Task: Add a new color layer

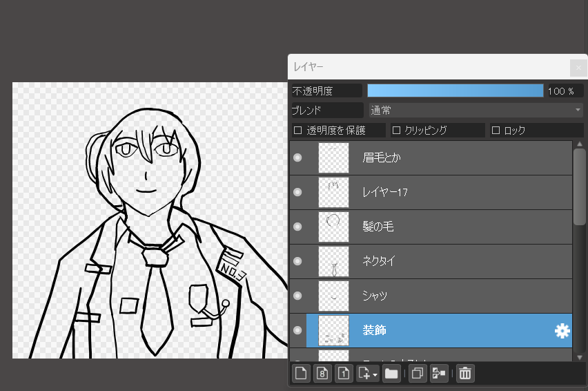Action: tap(300, 374)
